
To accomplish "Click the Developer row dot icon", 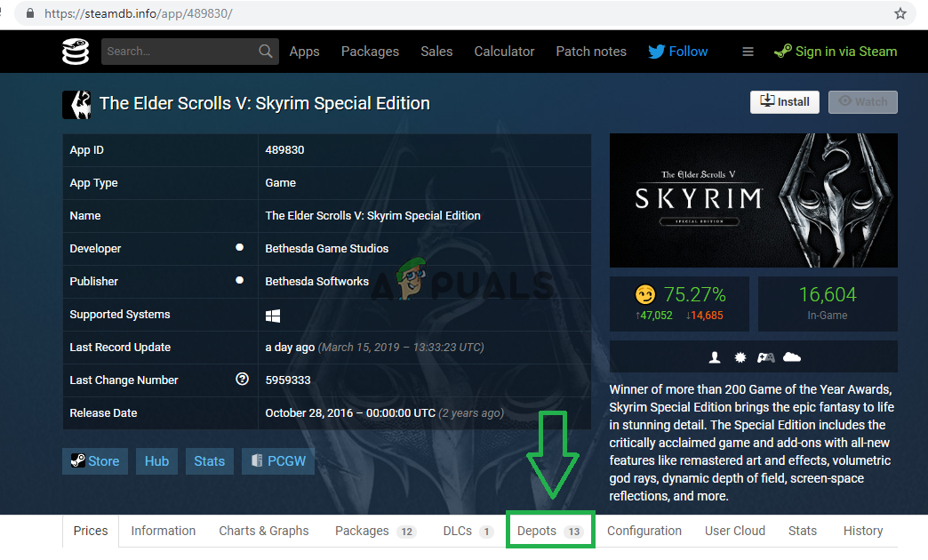I will coord(240,247).
